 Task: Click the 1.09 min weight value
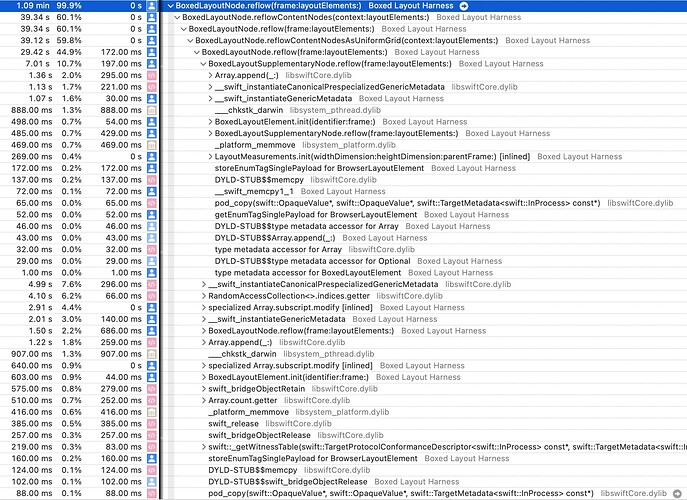(33, 6)
